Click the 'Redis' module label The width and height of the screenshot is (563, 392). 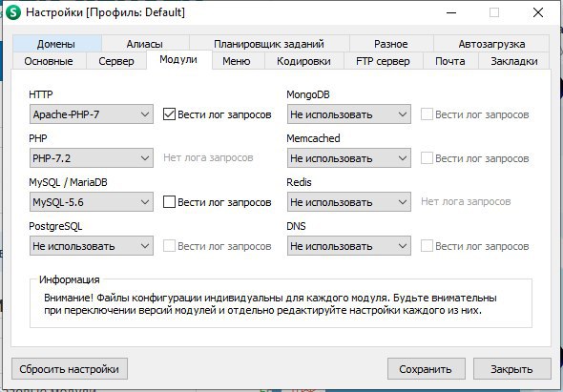pos(299,182)
